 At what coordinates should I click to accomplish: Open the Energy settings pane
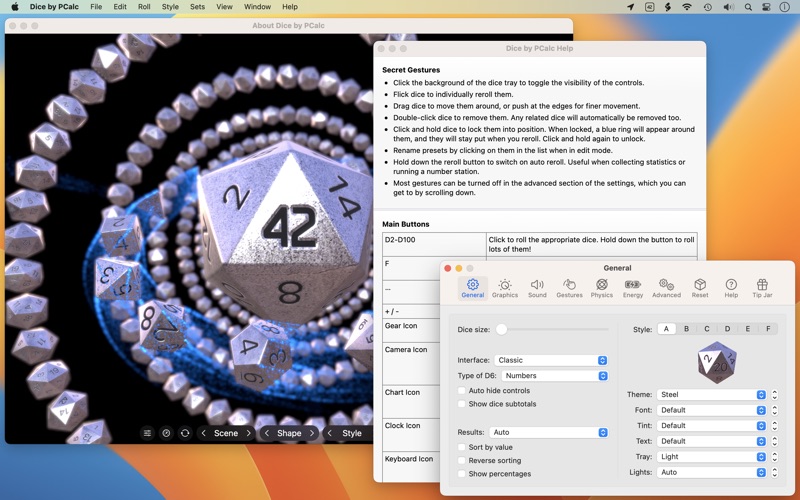(633, 288)
